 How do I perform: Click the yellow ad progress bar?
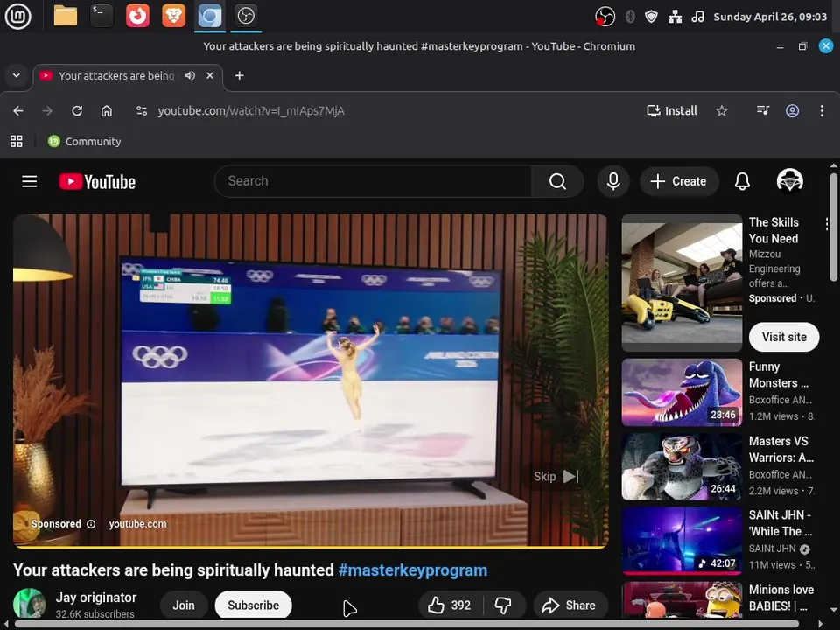311,546
